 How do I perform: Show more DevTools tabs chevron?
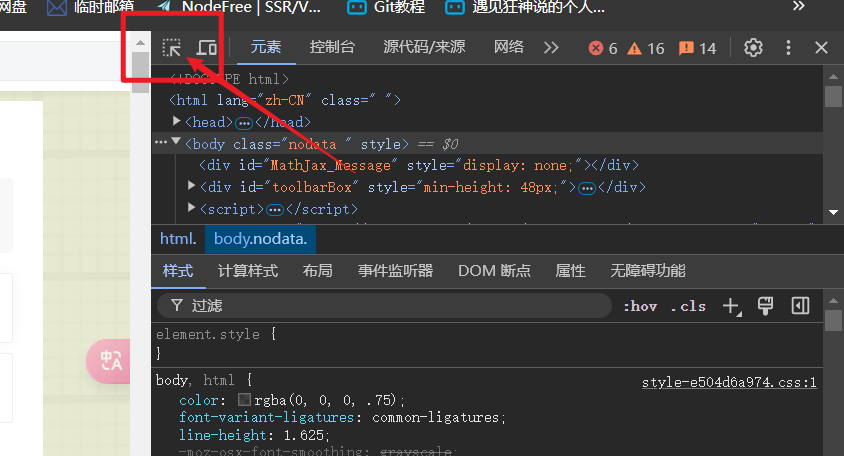(551, 48)
